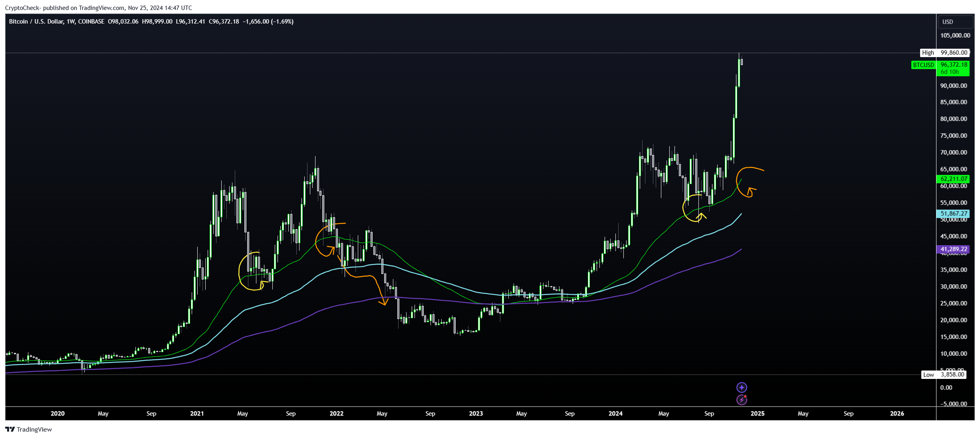
Task: Click the 2026 label on time axis
Action: pos(897,414)
